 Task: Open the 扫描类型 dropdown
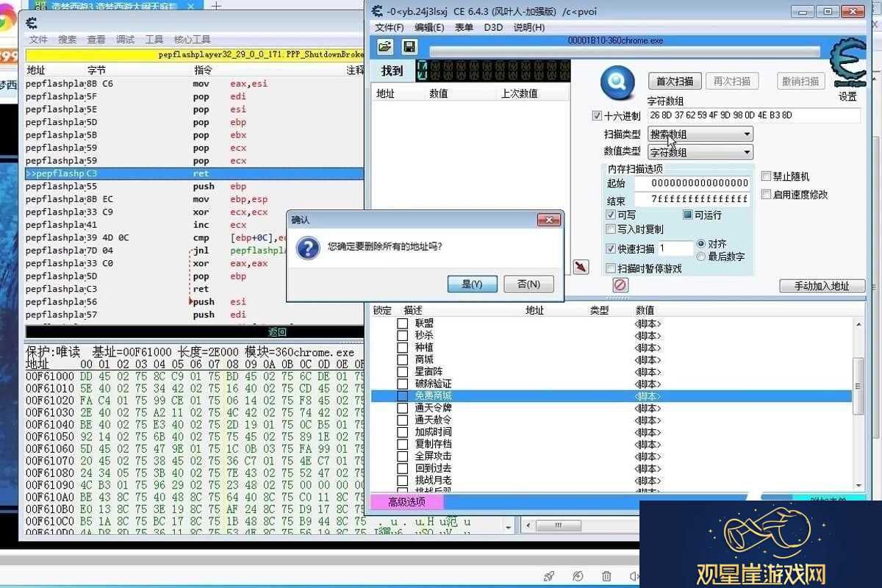tap(700, 135)
